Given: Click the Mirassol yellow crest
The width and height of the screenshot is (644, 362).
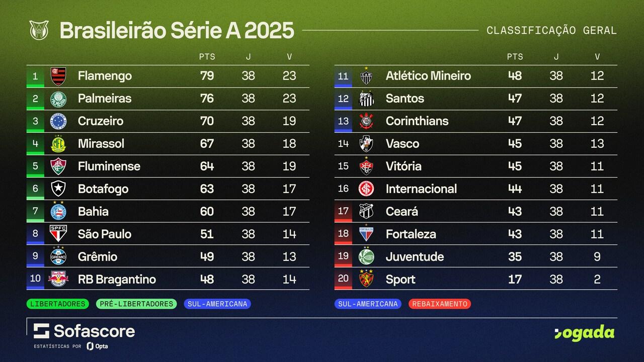Looking at the screenshot, I should coord(58,144).
